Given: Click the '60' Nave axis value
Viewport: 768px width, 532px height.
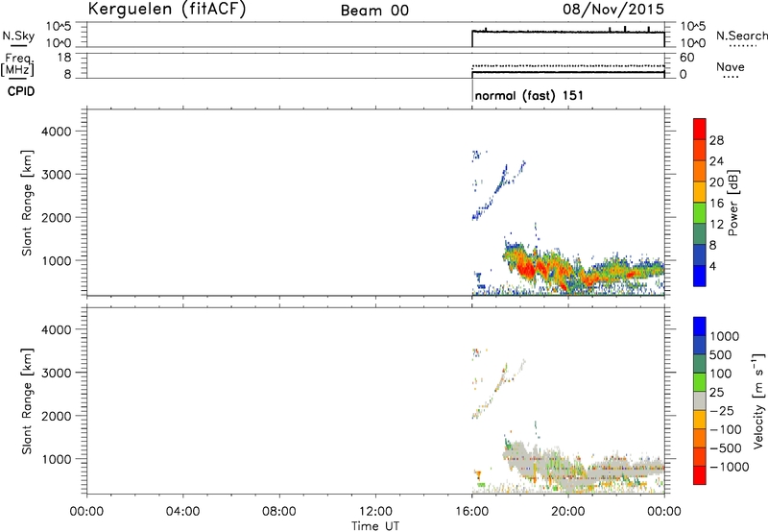Looking at the screenshot, I should (x=687, y=58).
